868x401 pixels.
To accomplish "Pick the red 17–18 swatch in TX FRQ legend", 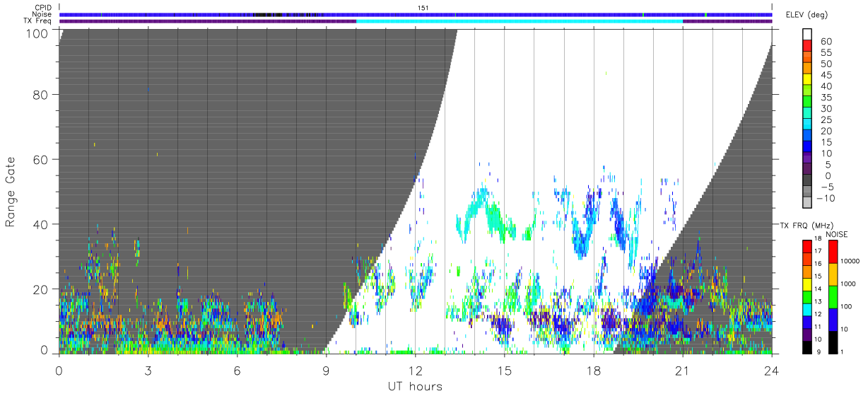I will click(x=807, y=247).
